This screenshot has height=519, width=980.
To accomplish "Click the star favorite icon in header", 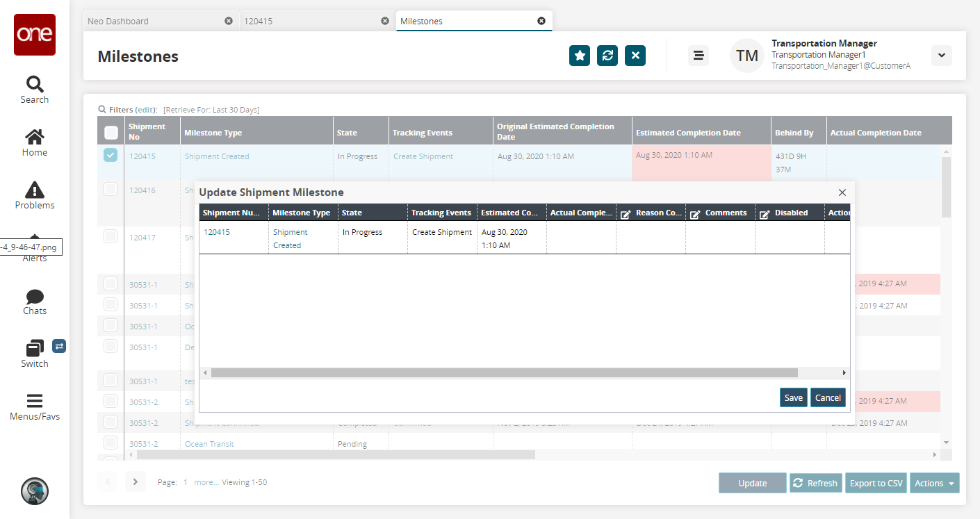I will click(580, 56).
